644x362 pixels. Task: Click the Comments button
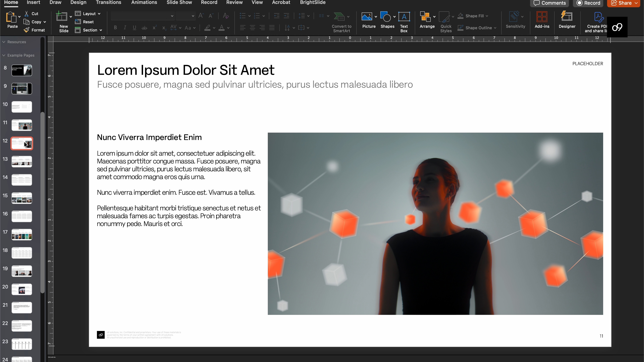[x=550, y=3]
